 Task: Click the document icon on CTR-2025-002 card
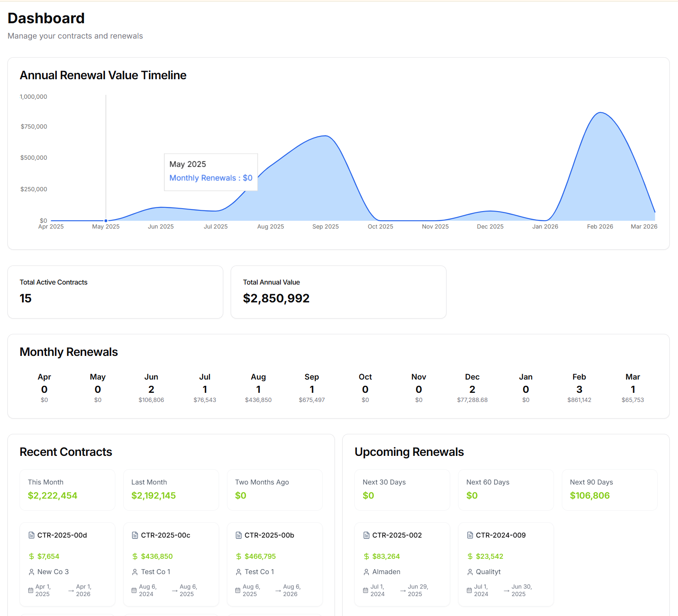(x=366, y=535)
